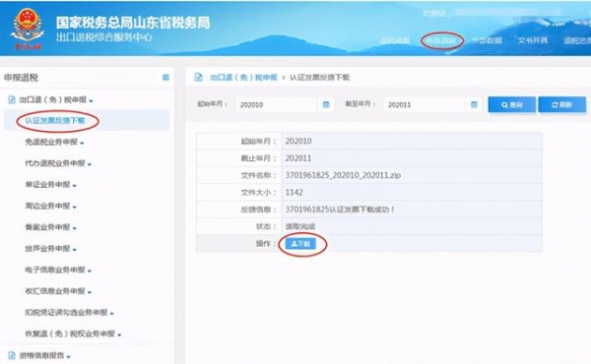
Task: Open the 外部数据 top navigation tab
Action: coord(487,40)
